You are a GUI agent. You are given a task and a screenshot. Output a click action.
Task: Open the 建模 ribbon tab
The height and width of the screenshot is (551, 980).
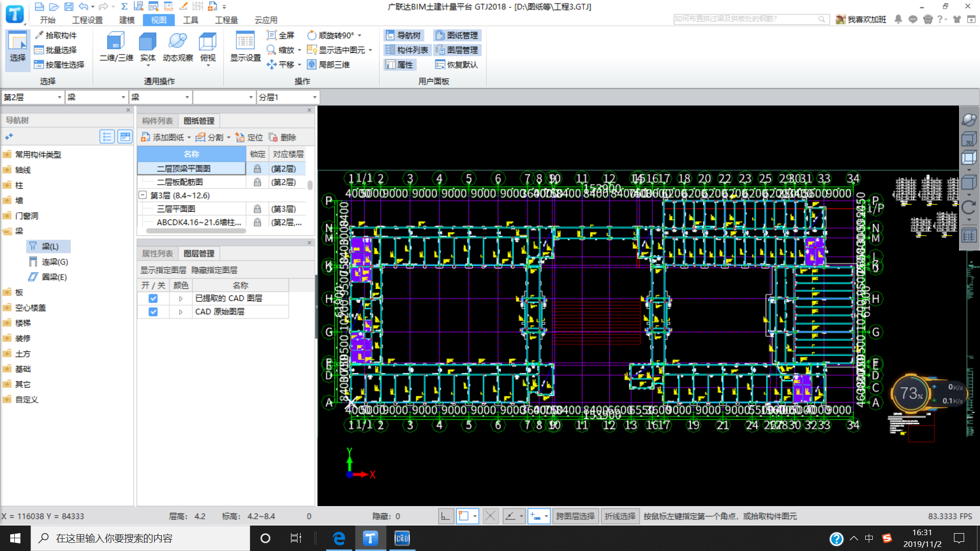point(127,20)
